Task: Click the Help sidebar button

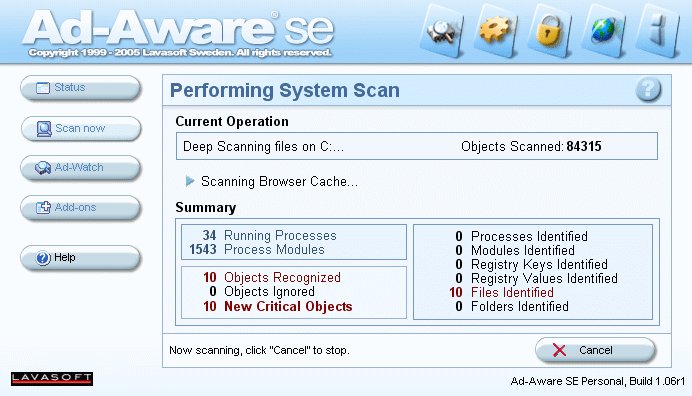Action: [80, 257]
